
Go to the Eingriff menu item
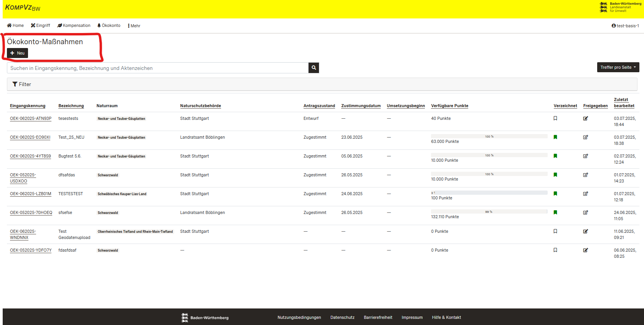[40, 26]
